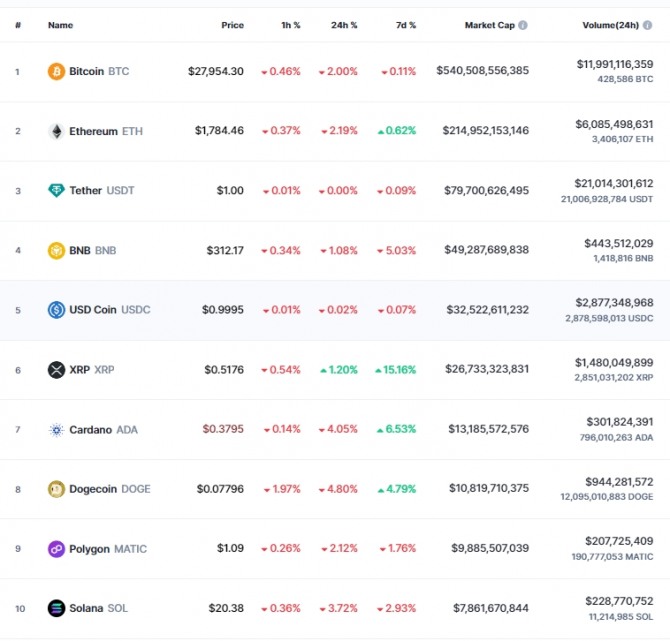Click the Market Cap info icon

pyautogui.click(x=523, y=25)
